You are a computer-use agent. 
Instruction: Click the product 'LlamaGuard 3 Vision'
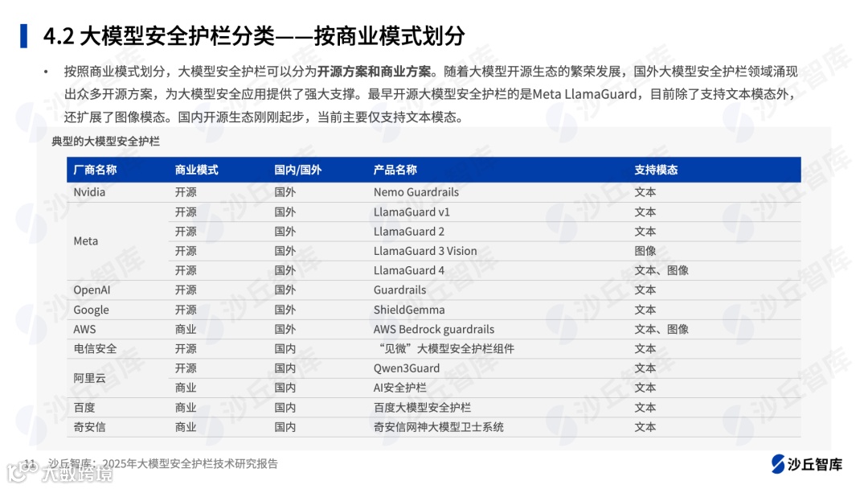(x=425, y=251)
